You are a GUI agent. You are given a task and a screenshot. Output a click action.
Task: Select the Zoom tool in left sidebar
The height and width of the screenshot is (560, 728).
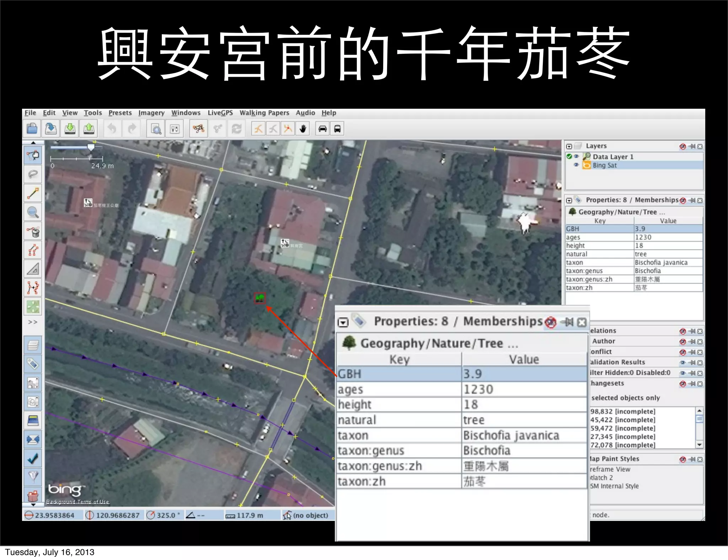(33, 212)
